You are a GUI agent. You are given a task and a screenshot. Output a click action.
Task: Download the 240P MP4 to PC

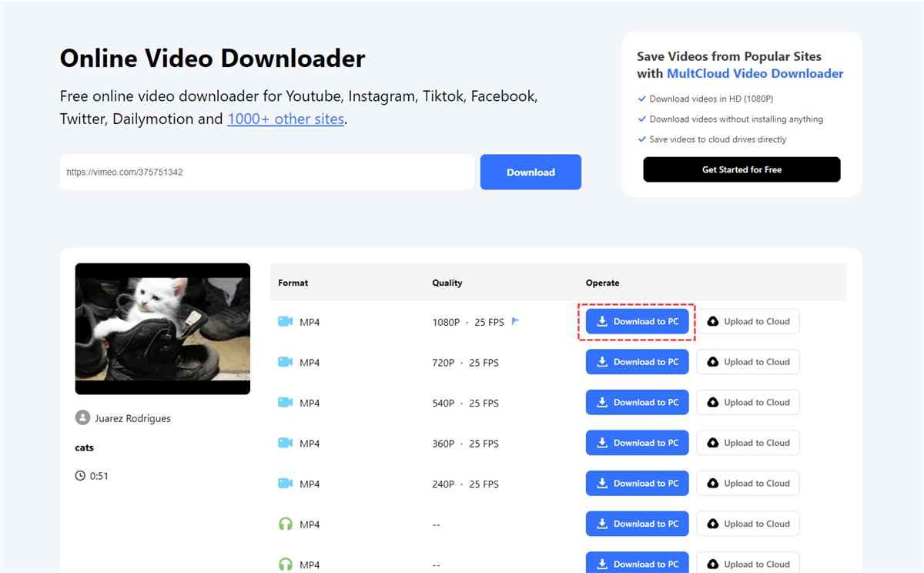coord(638,484)
